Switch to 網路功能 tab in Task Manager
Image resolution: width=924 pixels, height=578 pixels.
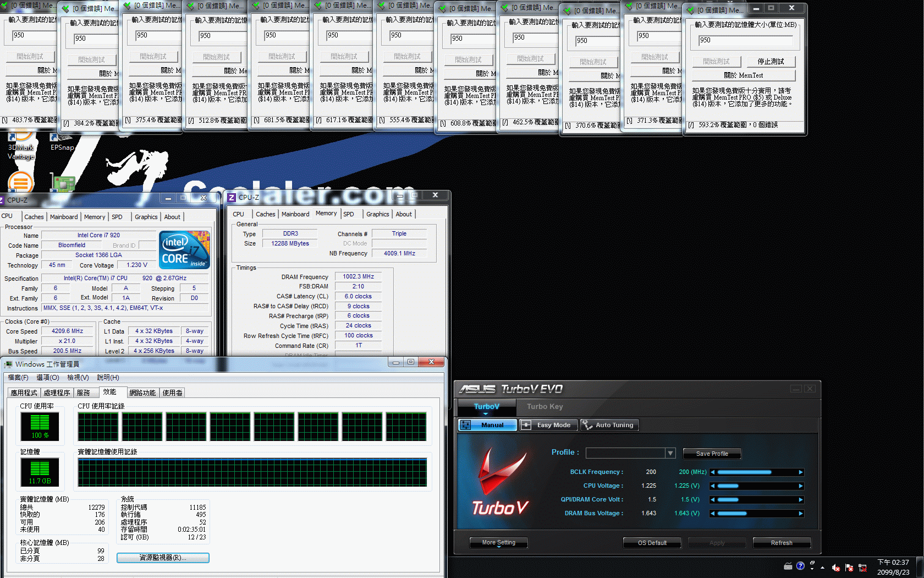pos(143,392)
